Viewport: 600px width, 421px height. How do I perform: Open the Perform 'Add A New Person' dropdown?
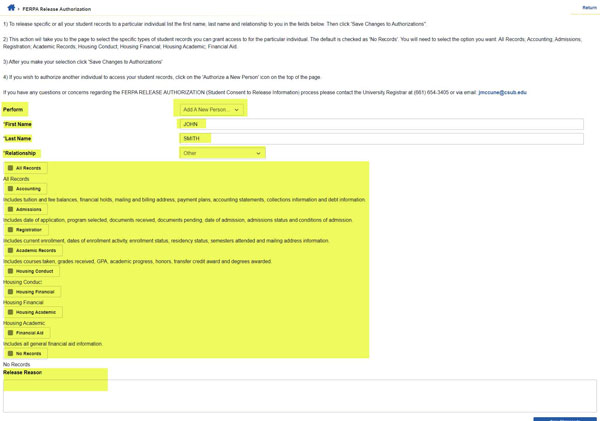(210, 110)
